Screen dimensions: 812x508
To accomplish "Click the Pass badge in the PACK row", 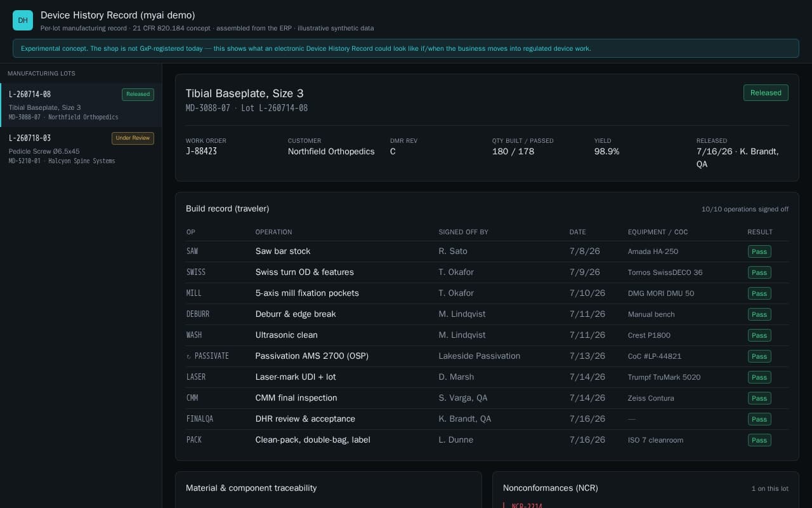I will pos(759,440).
